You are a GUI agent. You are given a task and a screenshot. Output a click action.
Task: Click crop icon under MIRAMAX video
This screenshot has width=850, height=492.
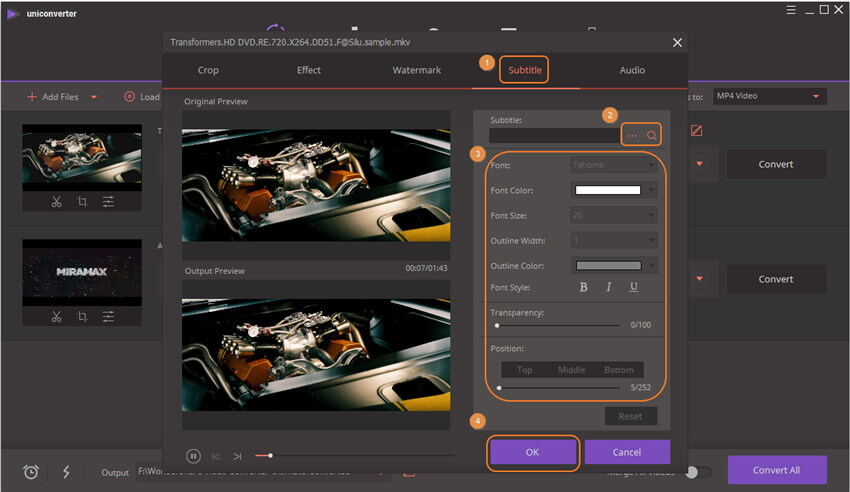pyautogui.click(x=82, y=316)
